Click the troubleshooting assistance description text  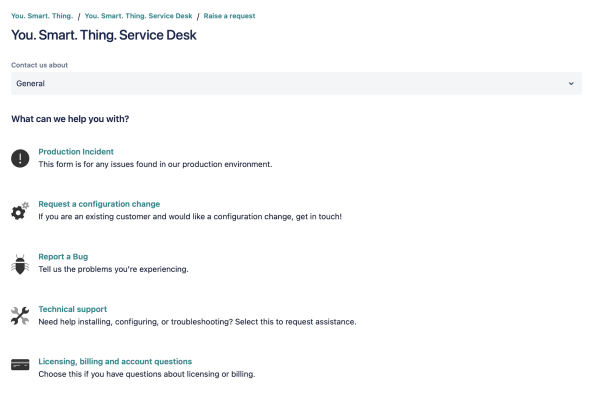tap(197, 322)
